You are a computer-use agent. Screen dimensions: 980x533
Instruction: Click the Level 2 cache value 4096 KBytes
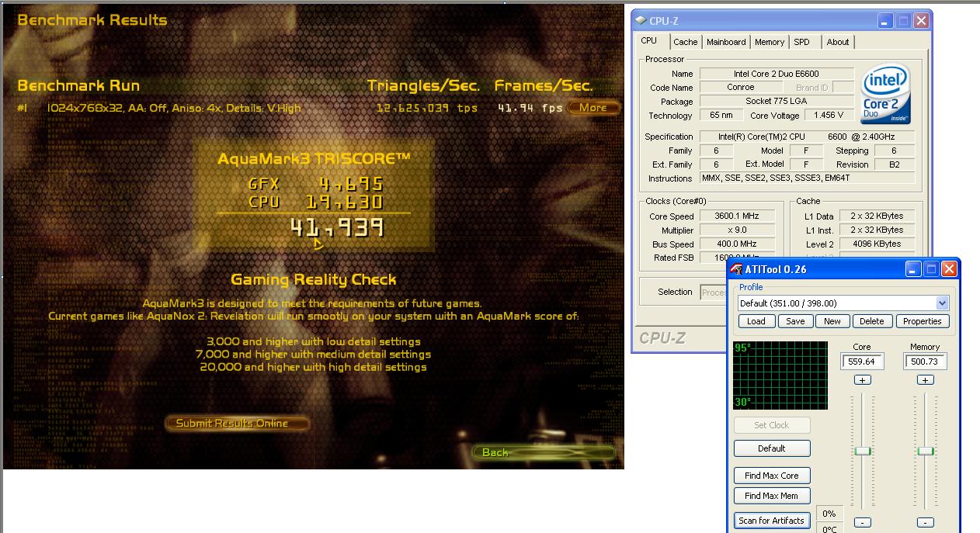tap(877, 244)
